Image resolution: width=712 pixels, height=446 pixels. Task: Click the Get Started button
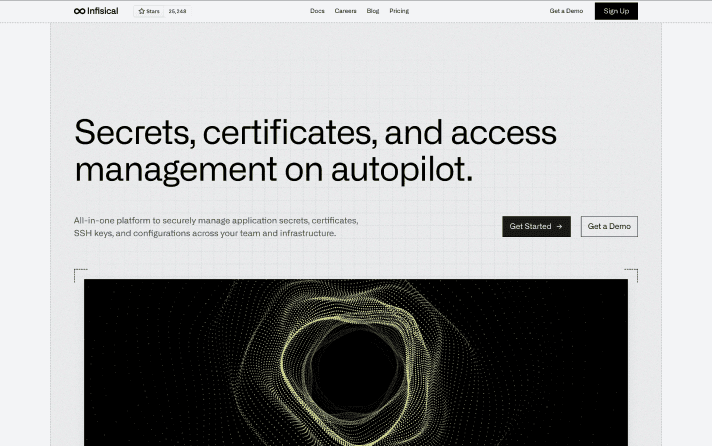click(x=536, y=226)
